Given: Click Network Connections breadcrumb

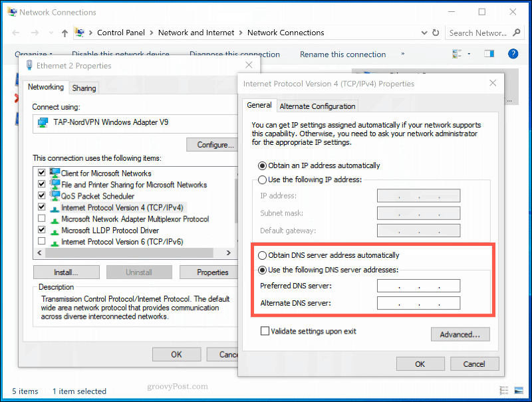Looking at the screenshot, I should [286, 33].
